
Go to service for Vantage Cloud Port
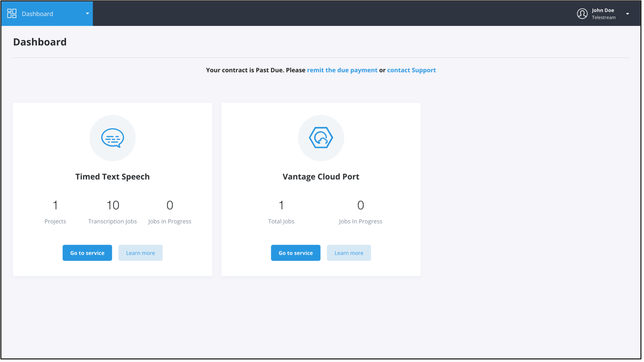[x=295, y=253]
